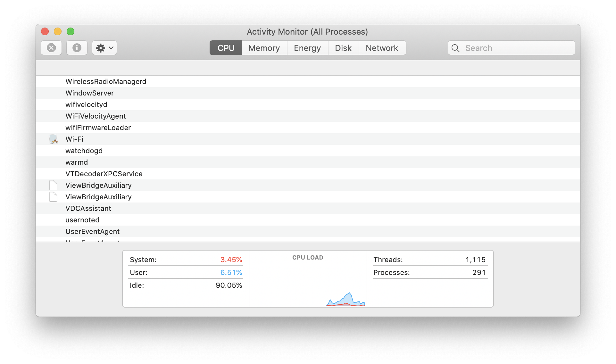This screenshot has width=616, height=364.
Task: Open the Disk tab
Action: [x=343, y=48]
